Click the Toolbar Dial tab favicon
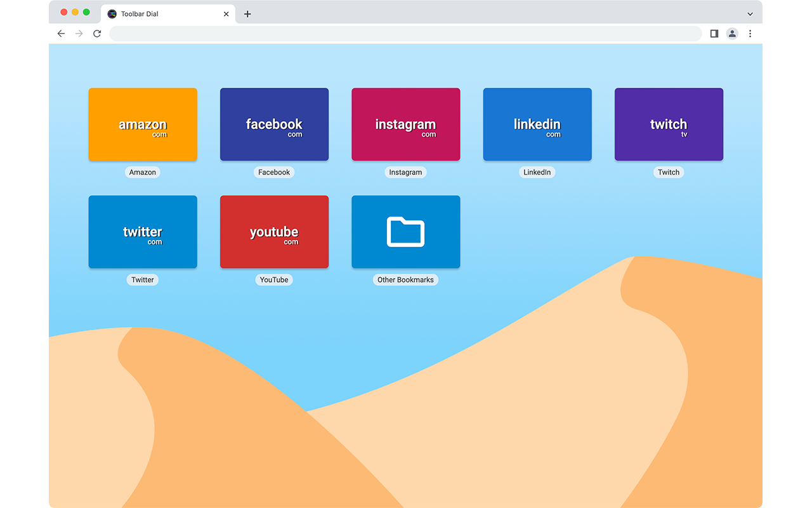Screen dimensions: 812x508 (x=112, y=14)
